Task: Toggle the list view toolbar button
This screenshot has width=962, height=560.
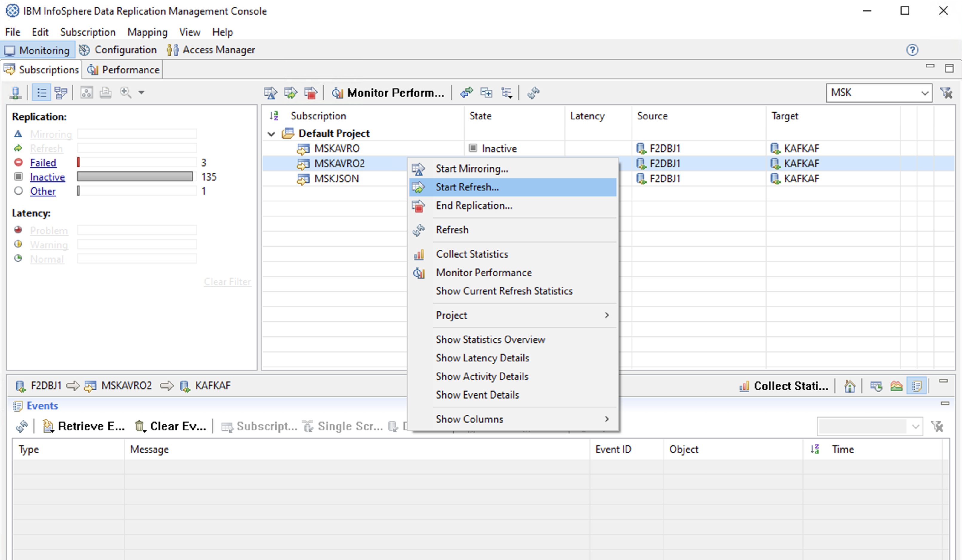Action: [41, 93]
